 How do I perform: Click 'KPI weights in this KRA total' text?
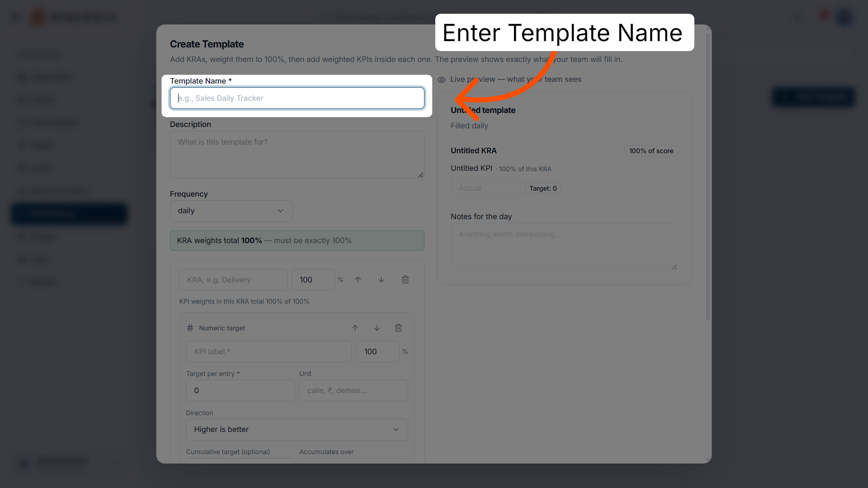click(x=244, y=301)
